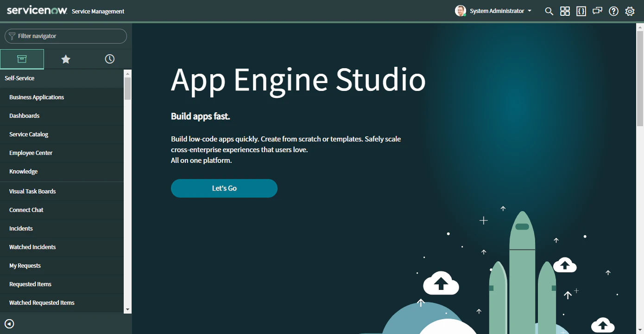Switch to the History clock tab
This screenshot has width=644, height=334.
tap(110, 59)
